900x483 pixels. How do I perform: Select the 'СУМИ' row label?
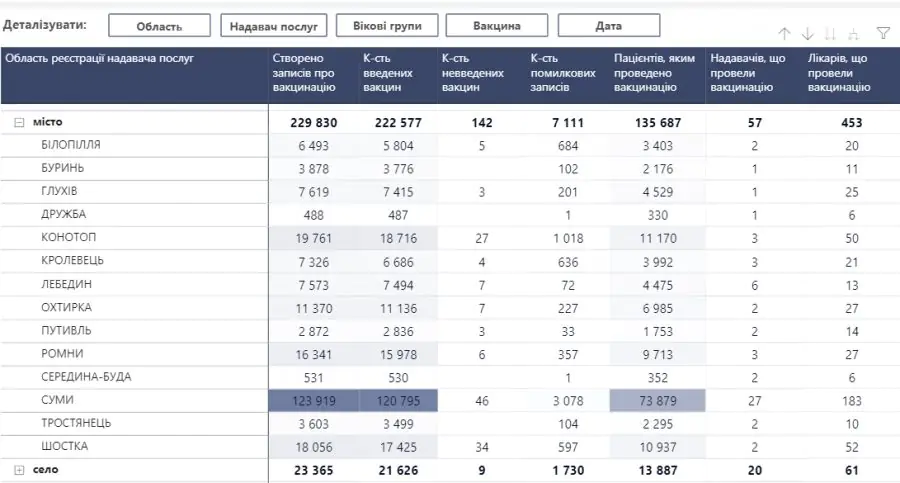58,400
